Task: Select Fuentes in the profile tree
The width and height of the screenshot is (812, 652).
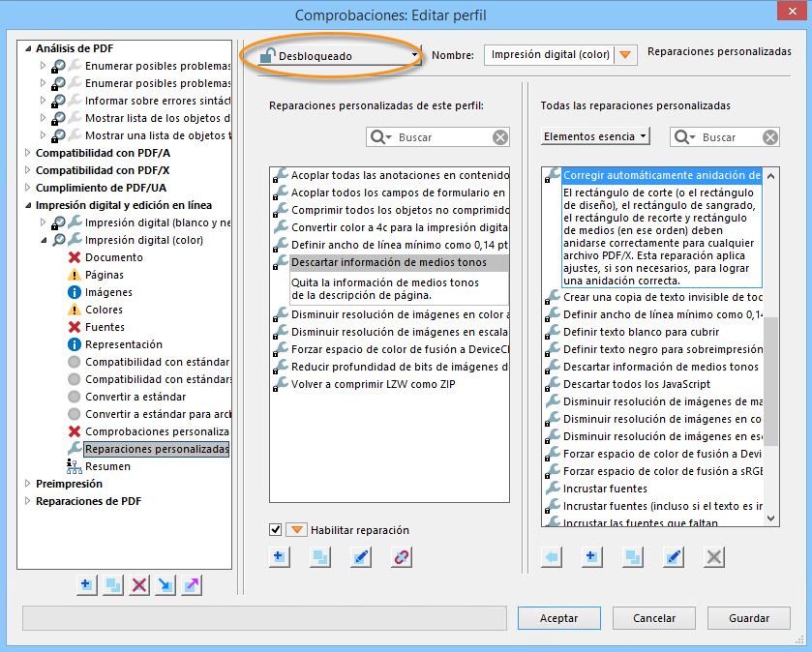Action: pos(105,327)
